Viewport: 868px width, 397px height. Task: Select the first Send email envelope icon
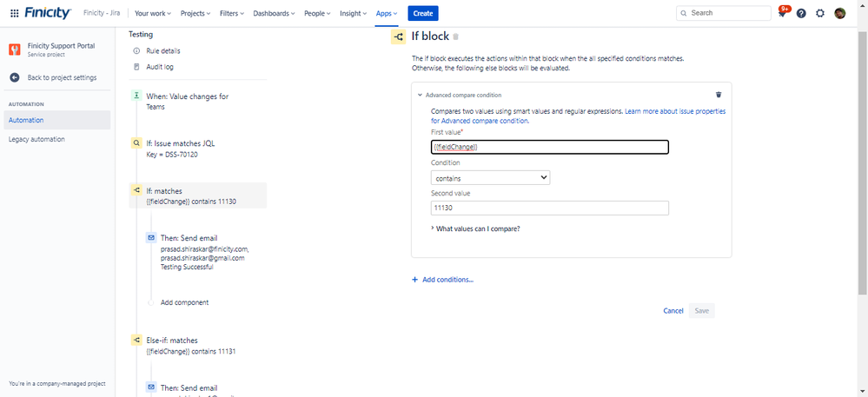150,237
